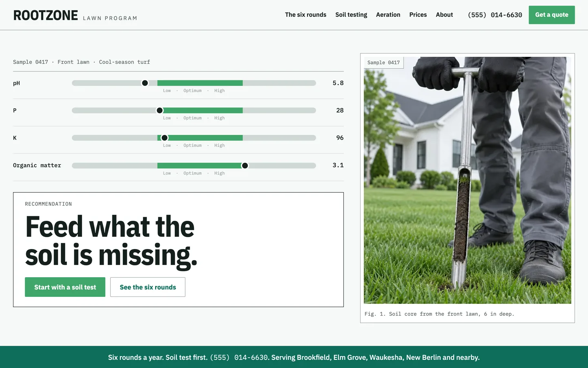Click the K gauge marker dot
Screen dimensions: 588x368
coord(165,138)
